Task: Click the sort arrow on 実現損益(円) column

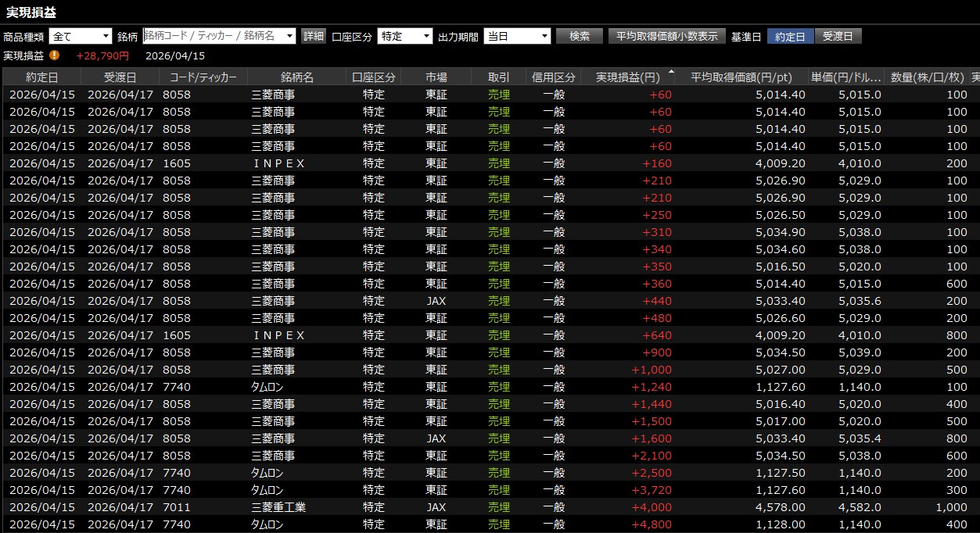Action: 670,73
